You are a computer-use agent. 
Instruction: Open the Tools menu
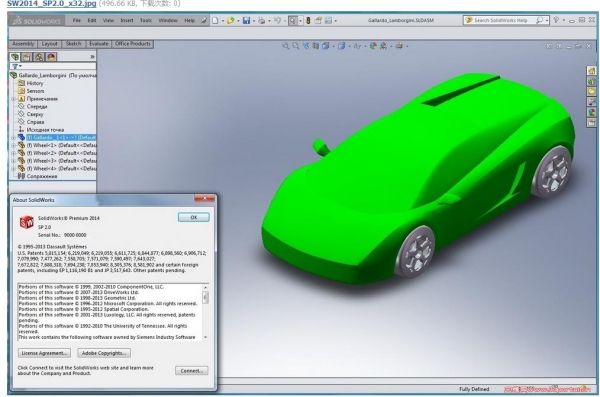pos(146,20)
